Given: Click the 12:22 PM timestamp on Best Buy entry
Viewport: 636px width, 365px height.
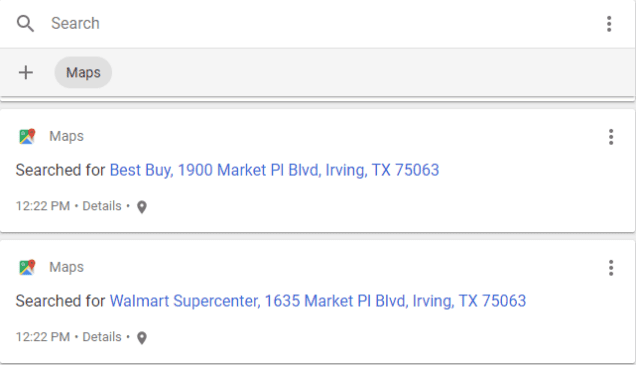Looking at the screenshot, I should pos(43,206).
